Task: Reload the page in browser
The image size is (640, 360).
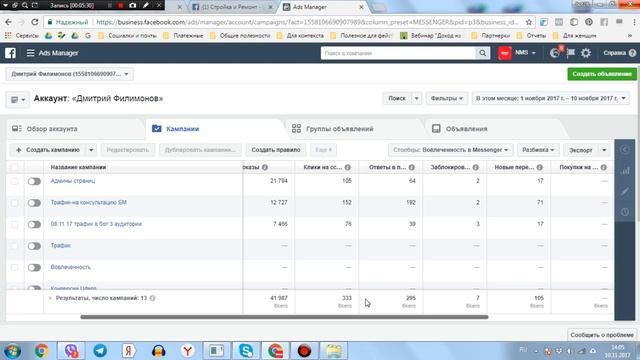Action: (35, 22)
